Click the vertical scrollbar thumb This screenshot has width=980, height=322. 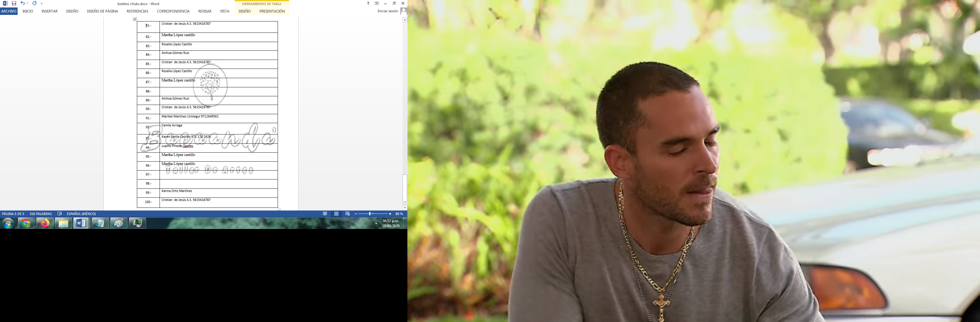tap(405, 188)
